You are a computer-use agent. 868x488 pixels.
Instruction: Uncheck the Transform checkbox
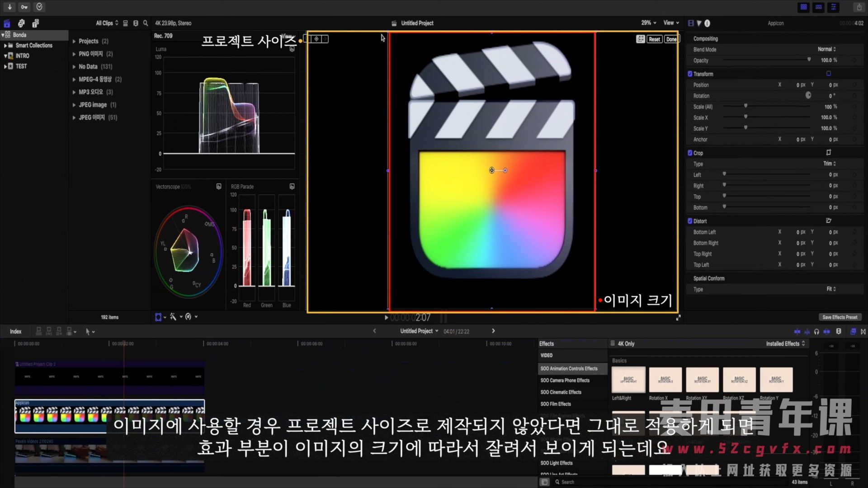click(690, 74)
